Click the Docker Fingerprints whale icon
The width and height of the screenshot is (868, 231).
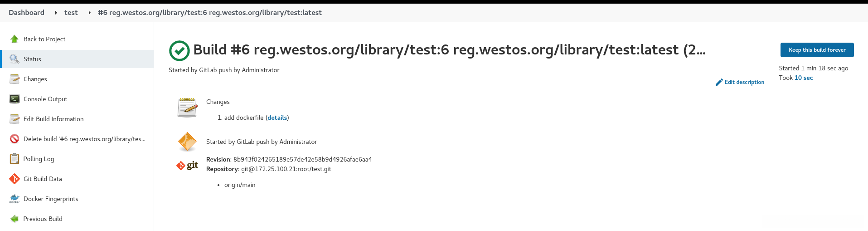click(15, 199)
